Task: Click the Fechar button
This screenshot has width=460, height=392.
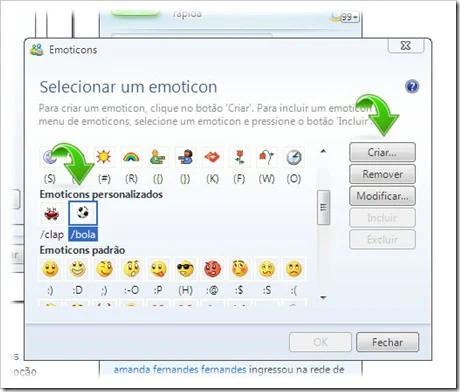Action: pos(387,342)
